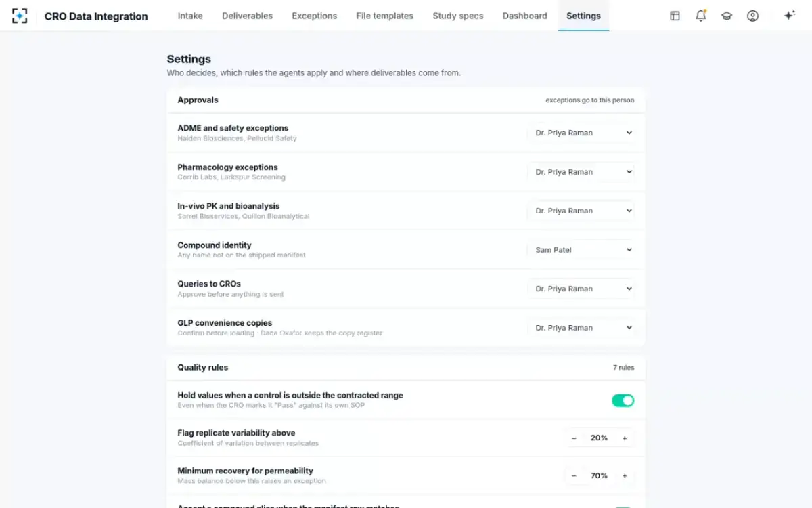Switch to the Dashboard tab
Screen dimensions: 812x508
pos(525,16)
